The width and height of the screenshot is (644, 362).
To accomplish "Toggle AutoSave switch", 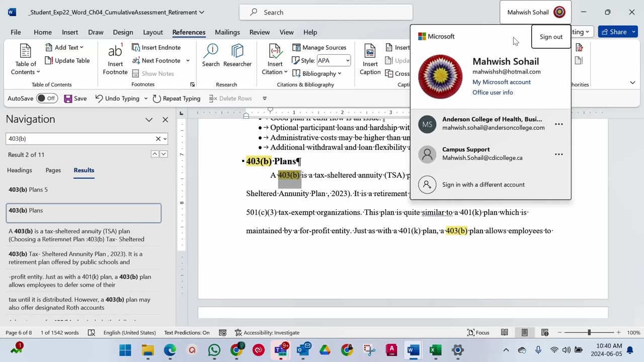I will click(47, 99).
